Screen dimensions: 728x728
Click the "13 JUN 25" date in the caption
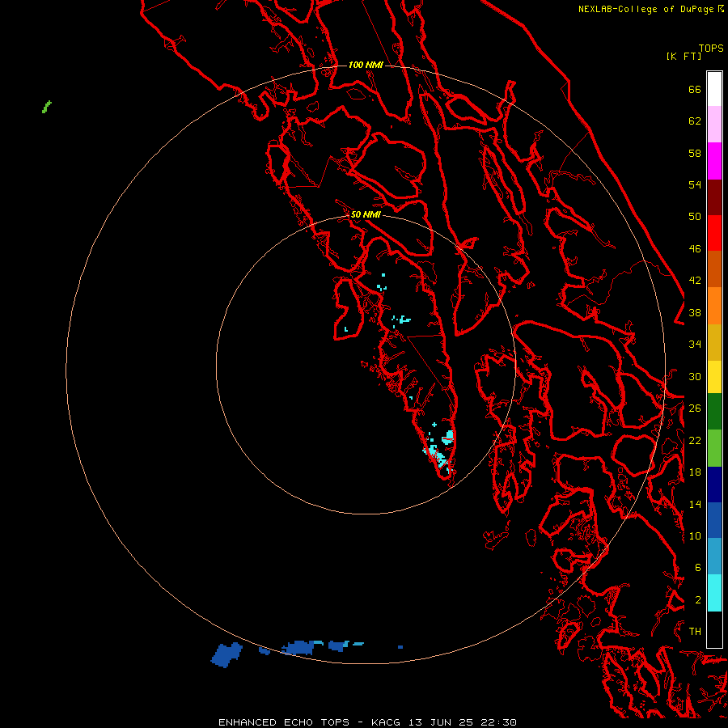[x=441, y=722]
